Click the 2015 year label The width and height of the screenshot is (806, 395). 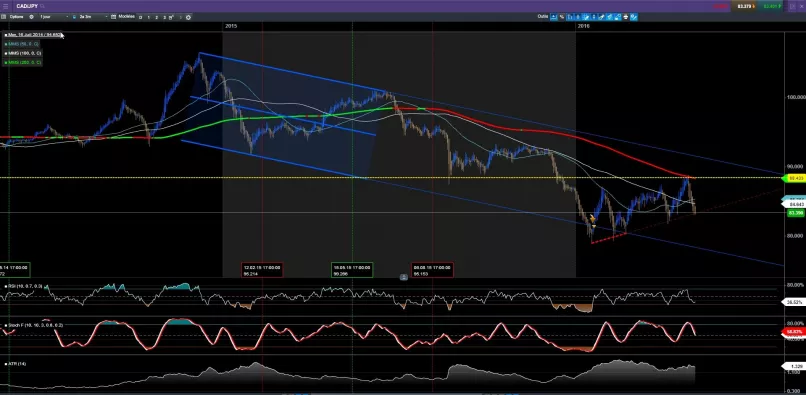231,26
